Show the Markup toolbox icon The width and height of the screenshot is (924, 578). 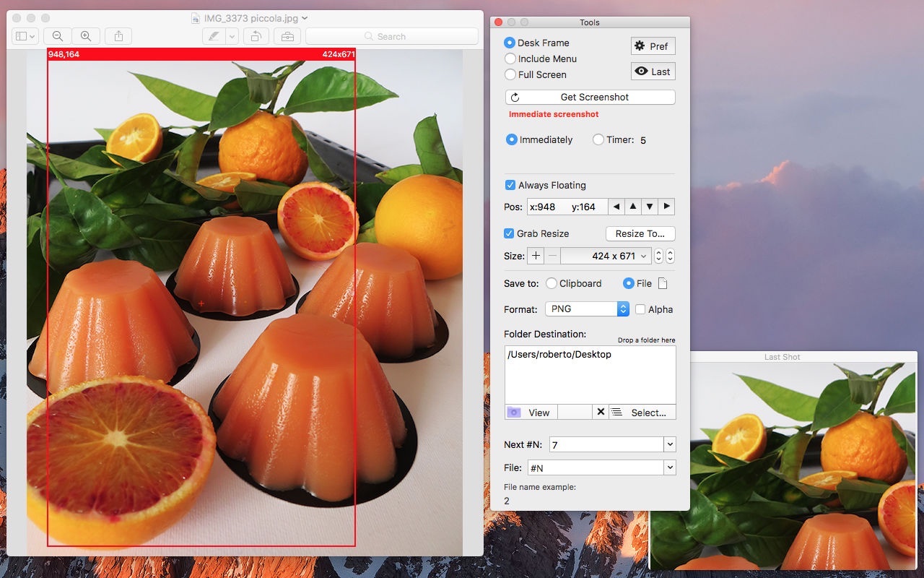[287, 36]
